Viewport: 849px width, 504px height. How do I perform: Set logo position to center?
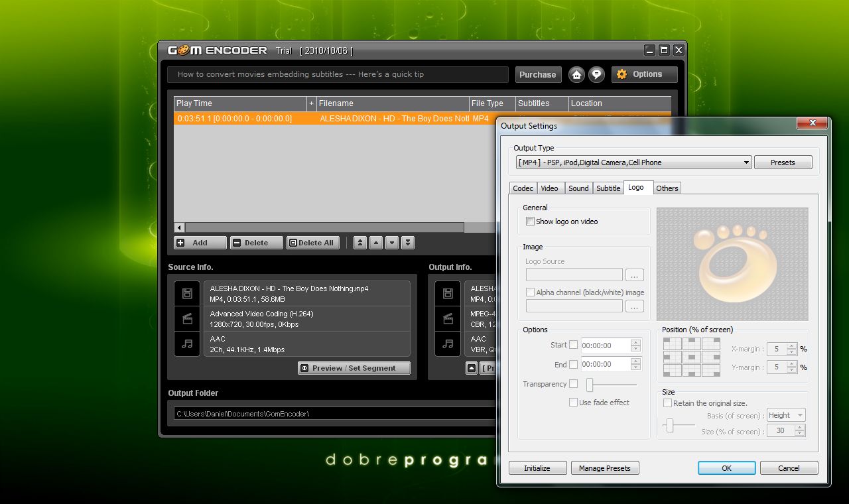click(692, 357)
